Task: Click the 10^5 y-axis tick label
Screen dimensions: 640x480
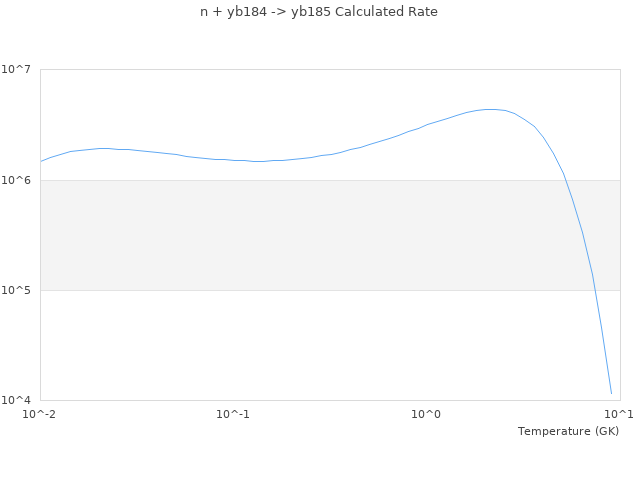Action: [20, 290]
